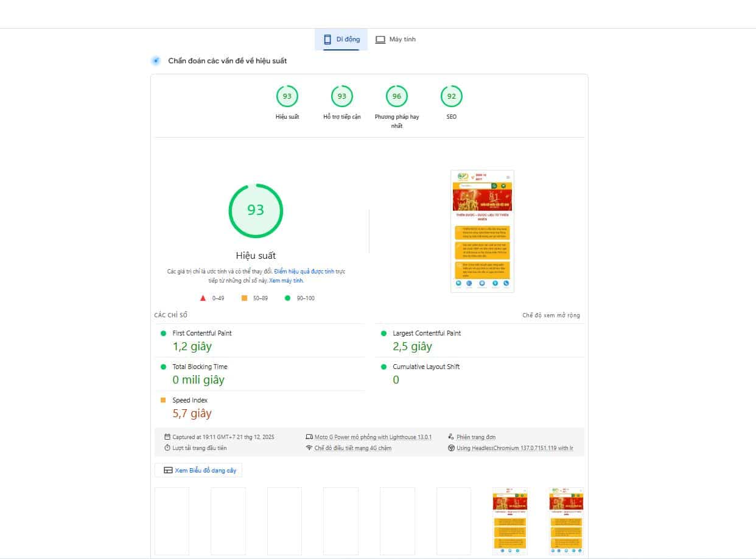This screenshot has height=559, width=756.
Task: Click the mobile page screenshot thumbnail
Action: (482, 231)
